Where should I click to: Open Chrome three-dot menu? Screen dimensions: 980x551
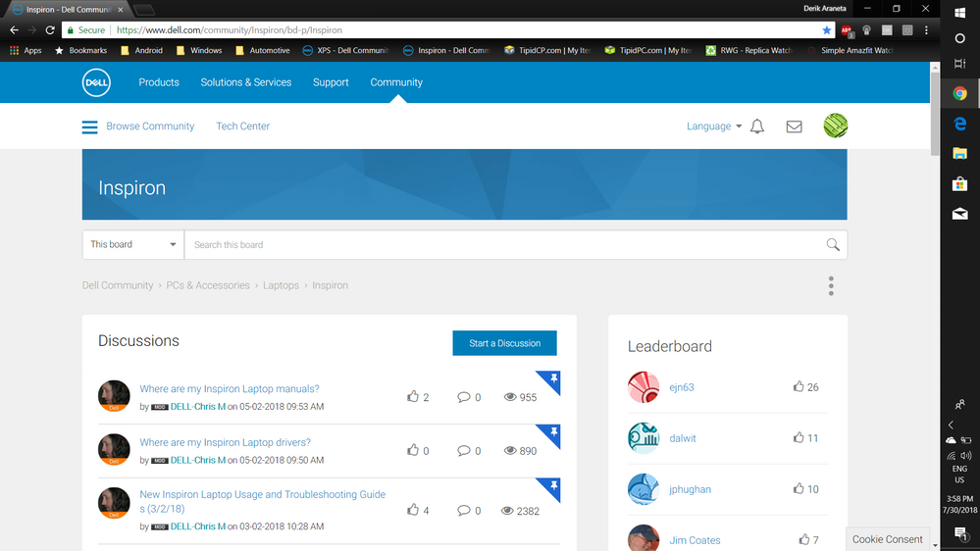926,30
